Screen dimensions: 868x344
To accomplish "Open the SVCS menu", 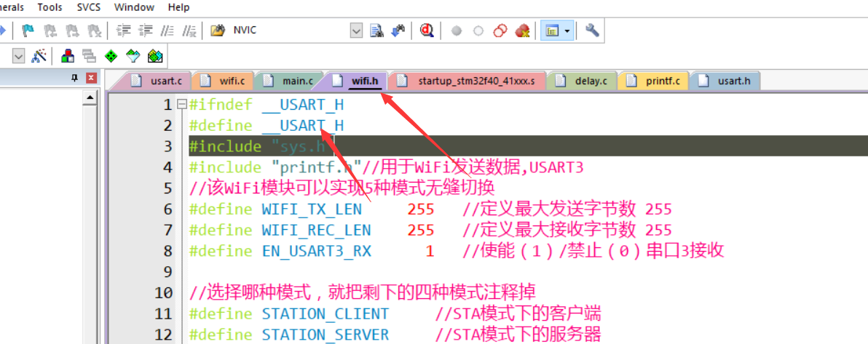I will coord(89,7).
